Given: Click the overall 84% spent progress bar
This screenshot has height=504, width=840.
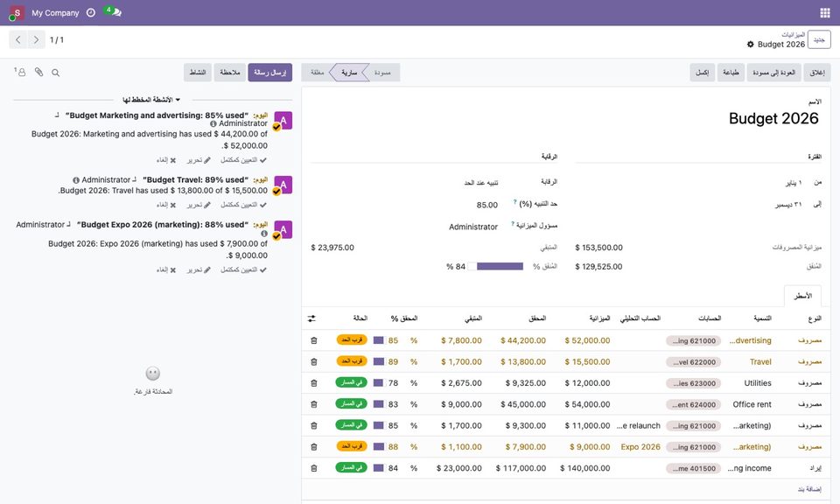Looking at the screenshot, I should pyautogui.click(x=495, y=266).
